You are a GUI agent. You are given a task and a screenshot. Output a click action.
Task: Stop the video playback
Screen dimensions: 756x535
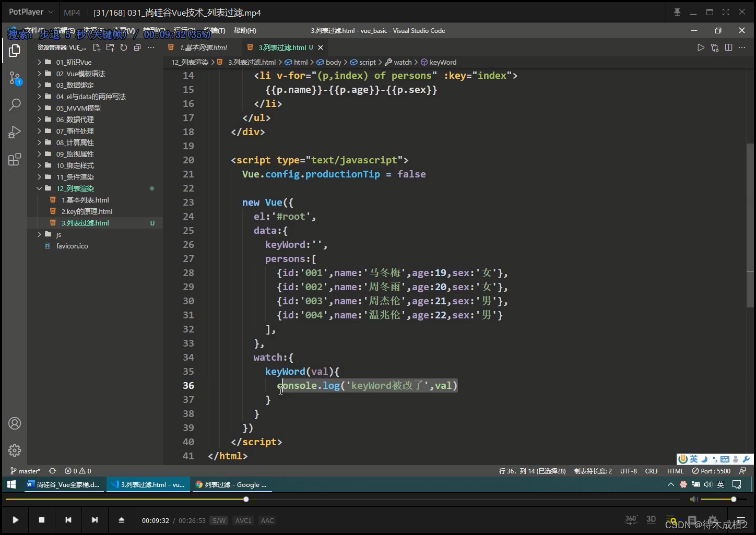pos(42,520)
